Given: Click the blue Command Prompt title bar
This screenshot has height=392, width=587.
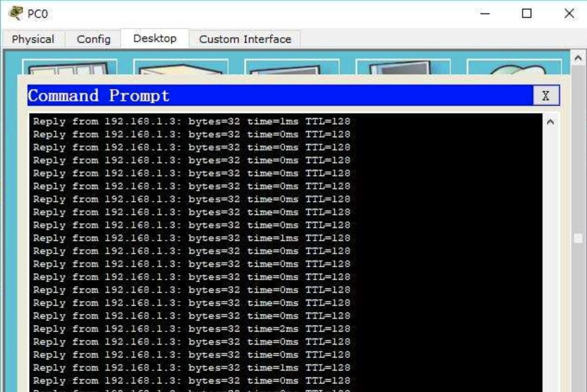Looking at the screenshot, I should coord(278,96).
